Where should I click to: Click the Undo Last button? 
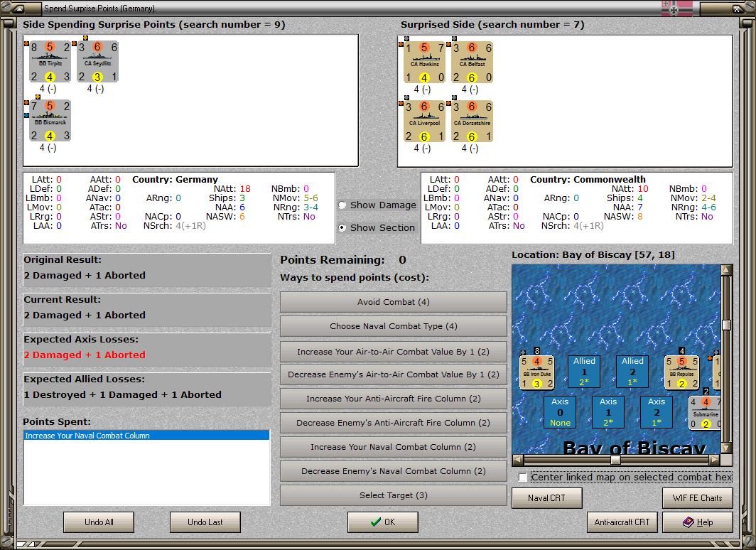pyautogui.click(x=205, y=522)
